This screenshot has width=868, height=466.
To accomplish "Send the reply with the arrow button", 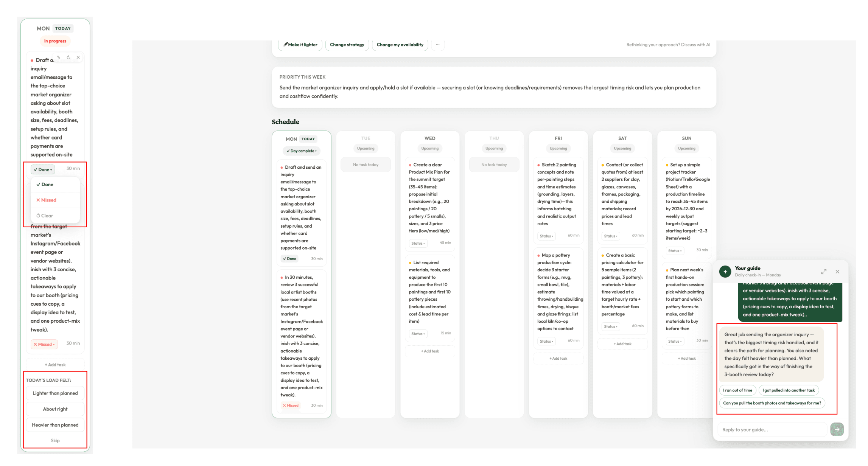I will (x=837, y=429).
